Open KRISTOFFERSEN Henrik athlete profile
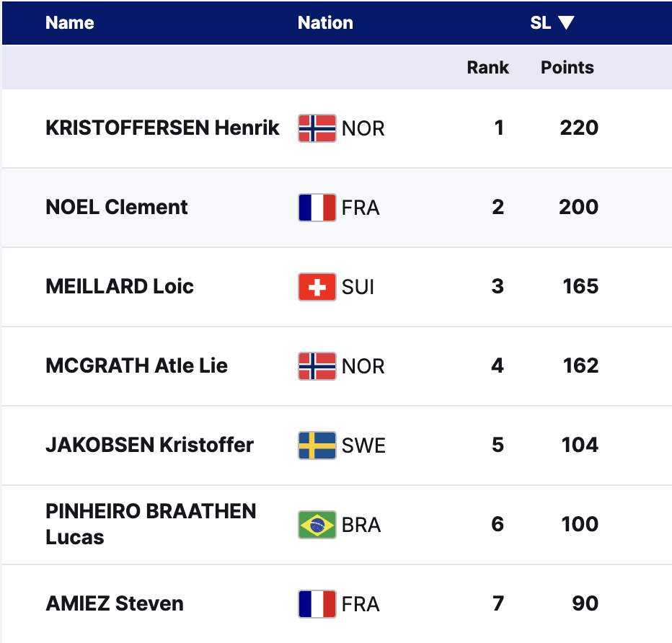The height and width of the screenshot is (643, 672). point(162,128)
